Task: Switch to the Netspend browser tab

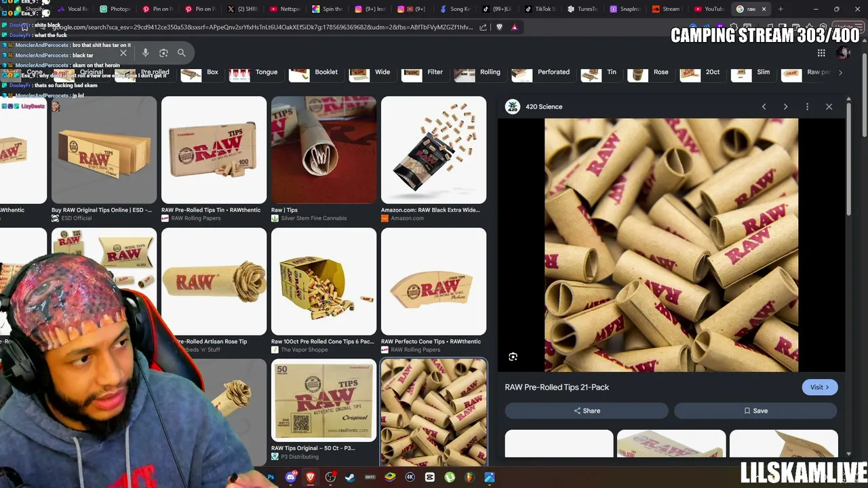Action: 285,9
